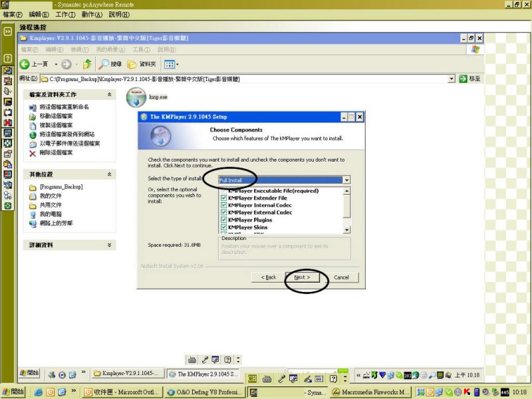This screenshot has width=532, height=399.
Task: Click 將這個檔案重新命名 link in task pane
Action: coord(64,107)
